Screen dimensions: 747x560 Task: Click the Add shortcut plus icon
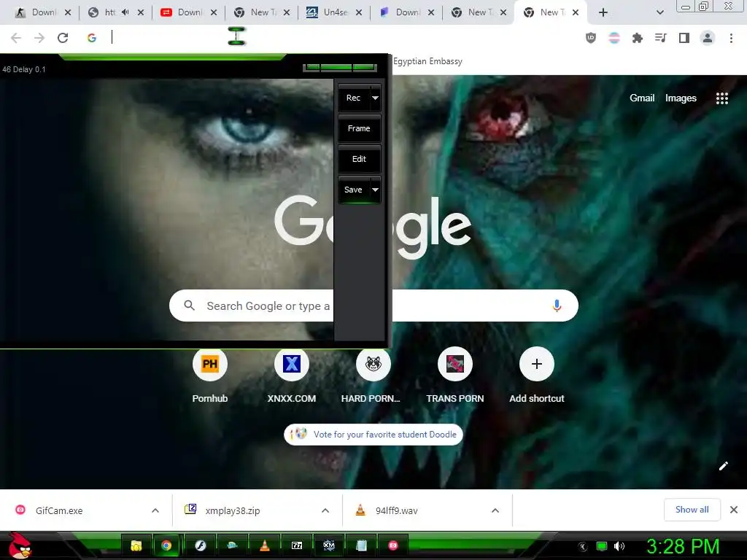(x=537, y=365)
